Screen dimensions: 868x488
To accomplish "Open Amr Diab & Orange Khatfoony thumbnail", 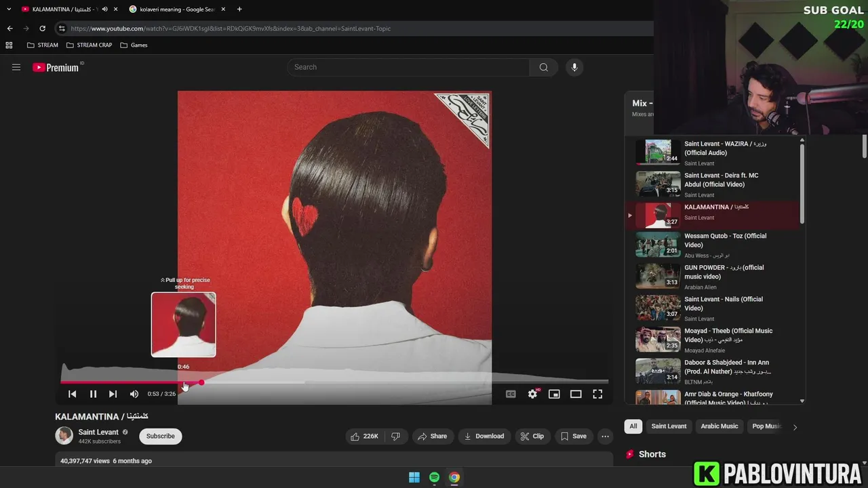I will pyautogui.click(x=658, y=397).
